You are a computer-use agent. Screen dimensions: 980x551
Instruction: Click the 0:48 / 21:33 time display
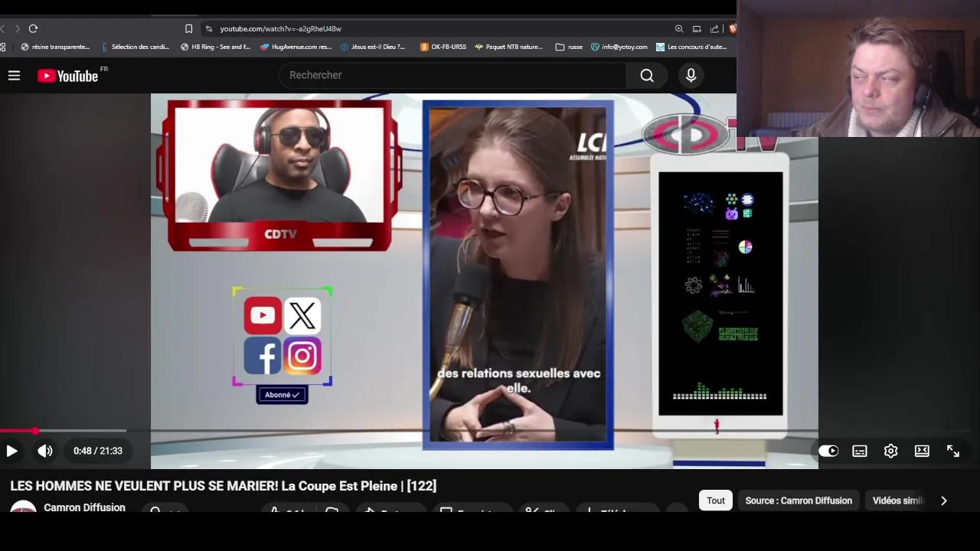click(98, 451)
